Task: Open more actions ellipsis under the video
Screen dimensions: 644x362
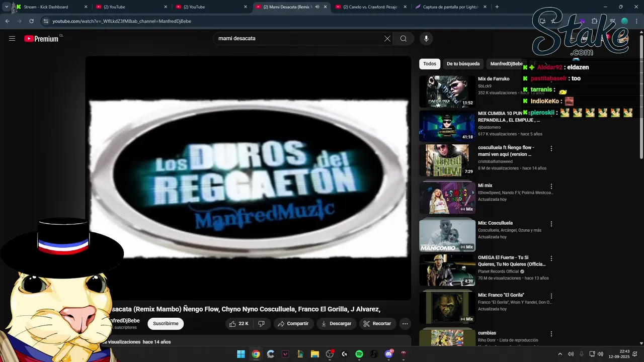Action: point(405,324)
